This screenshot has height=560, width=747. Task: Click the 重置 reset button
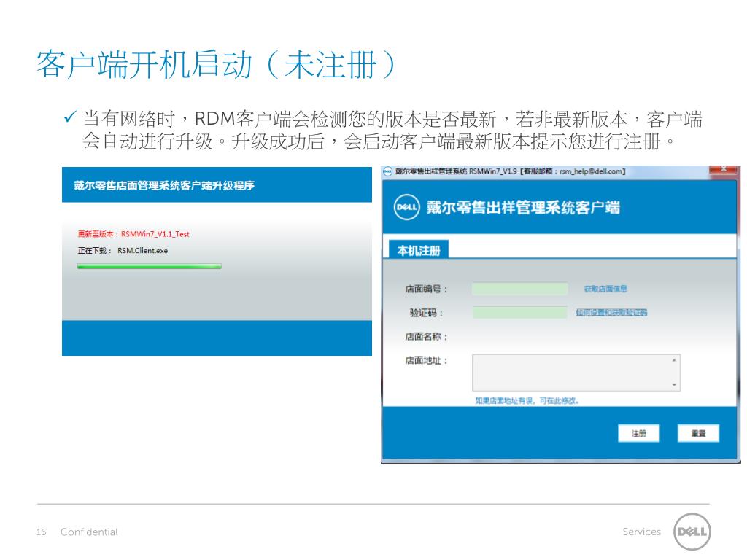[698, 433]
